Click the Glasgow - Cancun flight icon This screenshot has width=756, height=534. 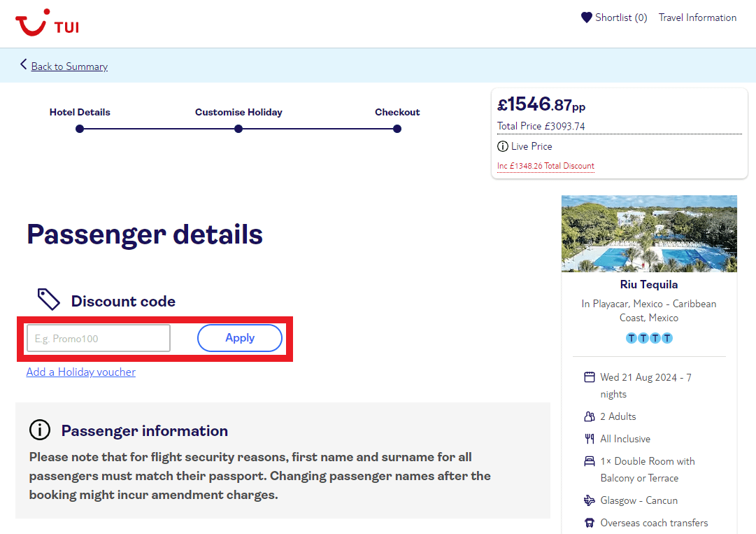[590, 500]
